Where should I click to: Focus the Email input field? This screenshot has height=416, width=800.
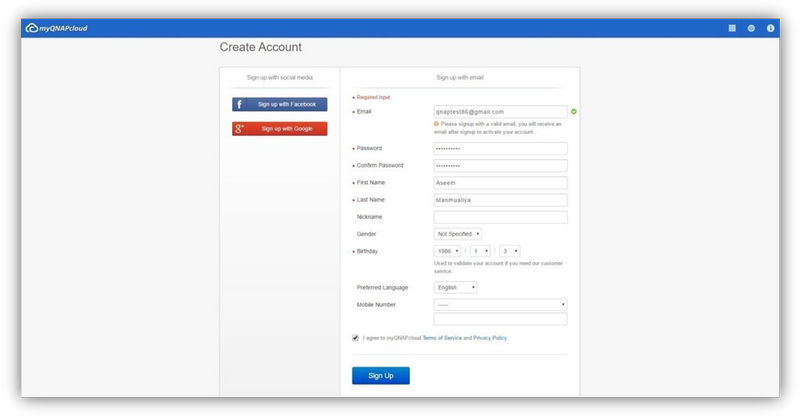500,112
